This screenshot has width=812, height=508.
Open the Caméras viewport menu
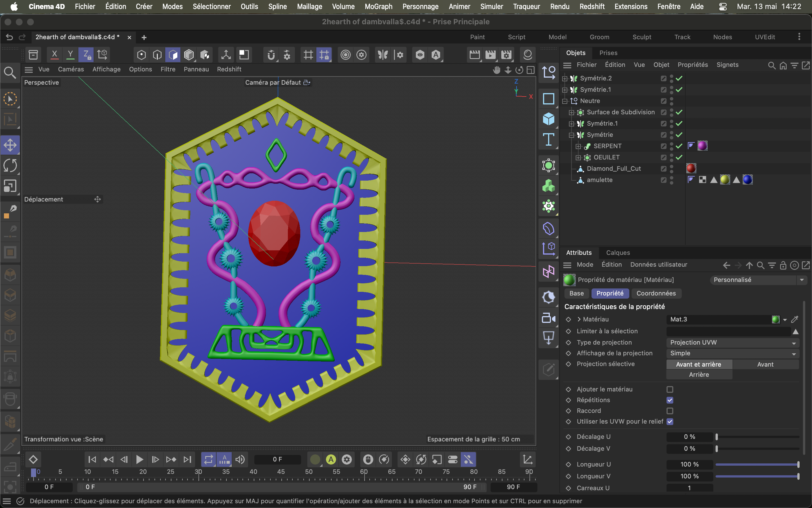71,69
